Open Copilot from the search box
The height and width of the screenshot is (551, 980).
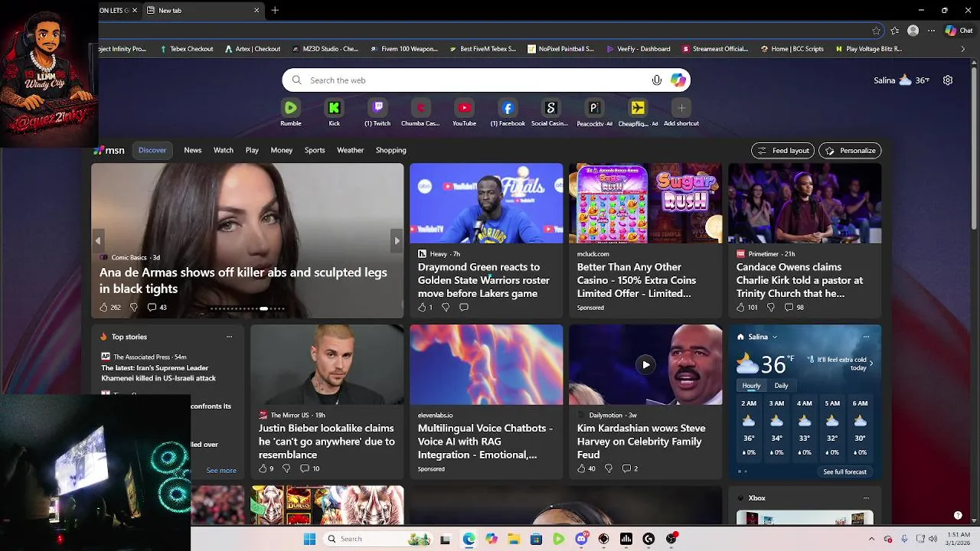tap(678, 80)
